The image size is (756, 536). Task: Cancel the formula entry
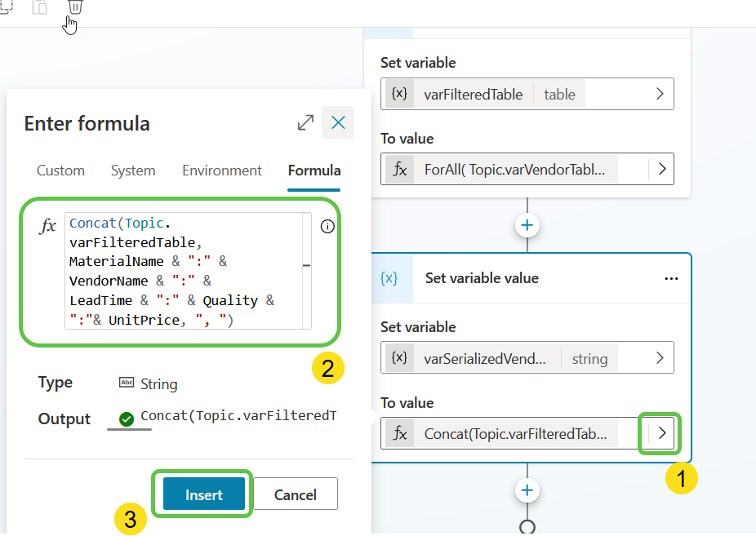pyautogui.click(x=295, y=494)
